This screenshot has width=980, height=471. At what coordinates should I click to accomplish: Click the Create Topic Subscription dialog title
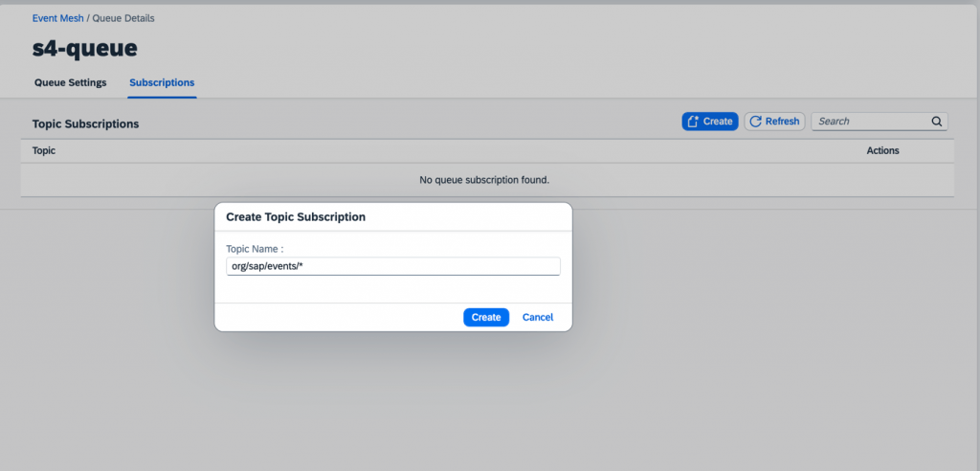point(296,217)
